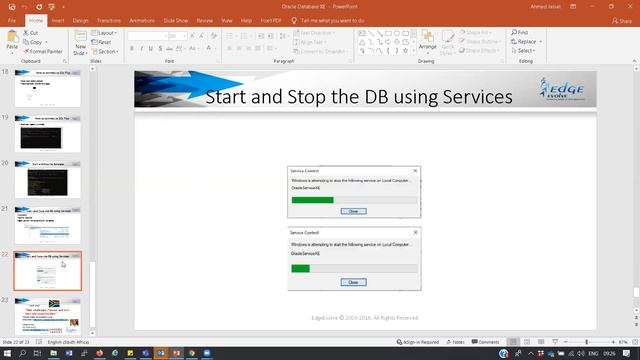Switch to the Review tab
Viewport: 640px width, 360px height.
(205, 20)
